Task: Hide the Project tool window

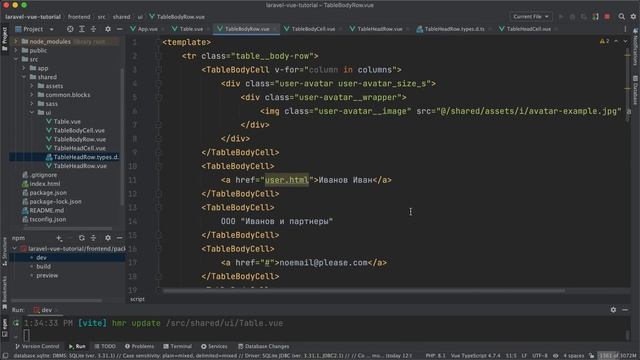Action: pos(119,29)
